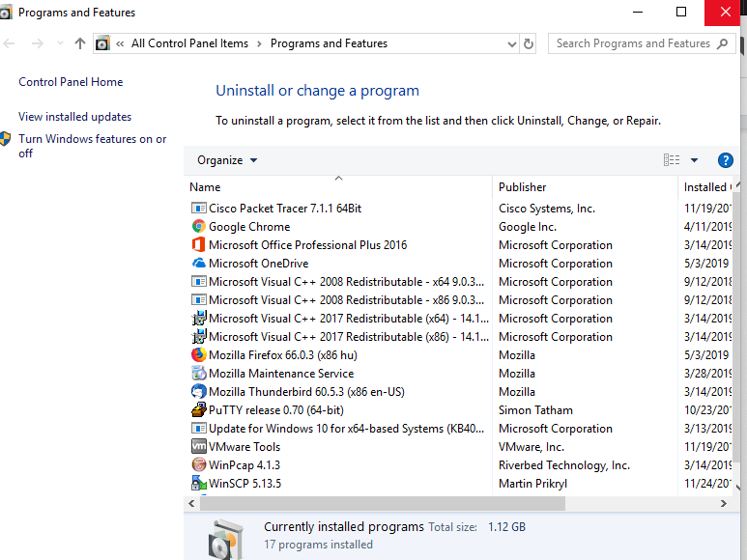Expand breadcrumb arrow after All Control Panel Items
The width and height of the screenshot is (747, 560).
[x=259, y=43]
